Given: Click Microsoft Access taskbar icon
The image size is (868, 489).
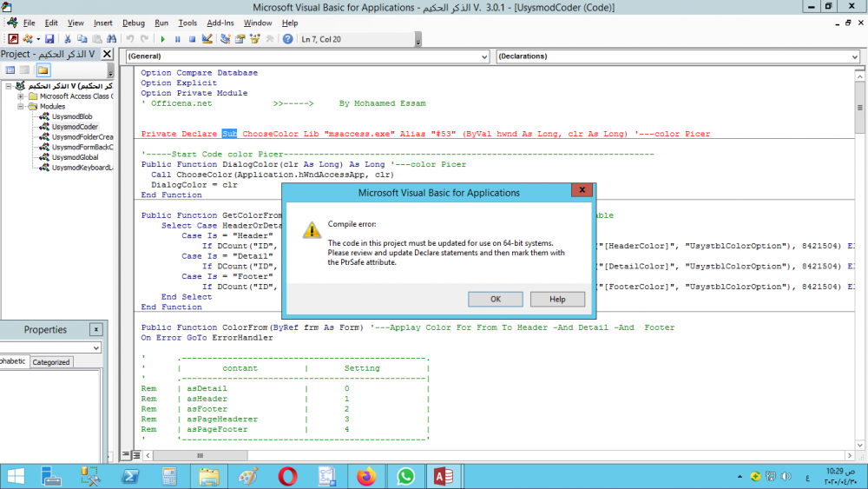Looking at the screenshot, I should point(444,476).
